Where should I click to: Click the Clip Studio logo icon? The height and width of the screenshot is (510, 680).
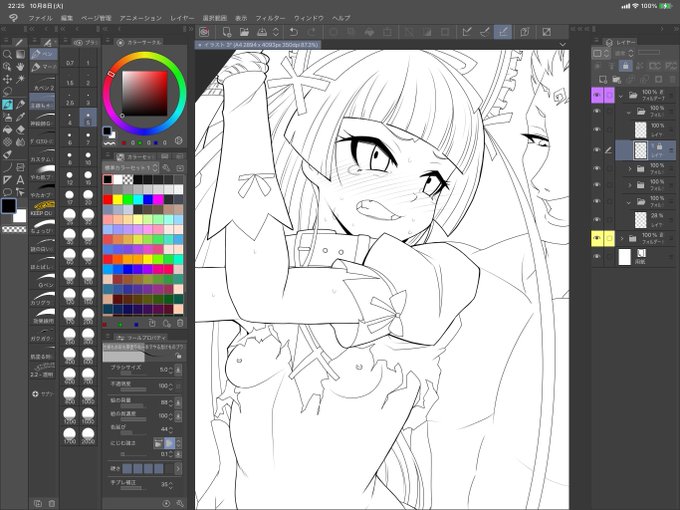(205, 32)
